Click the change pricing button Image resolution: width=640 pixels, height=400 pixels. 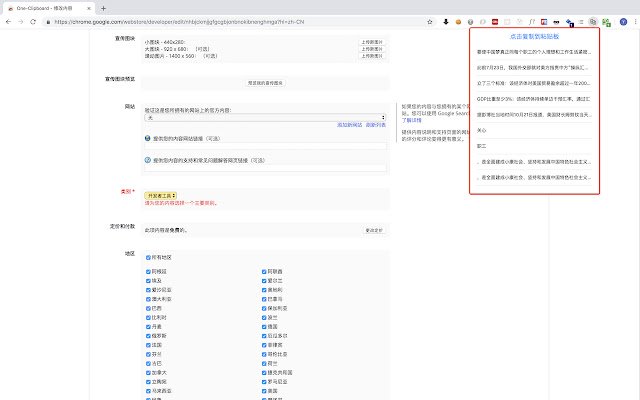[374, 230]
